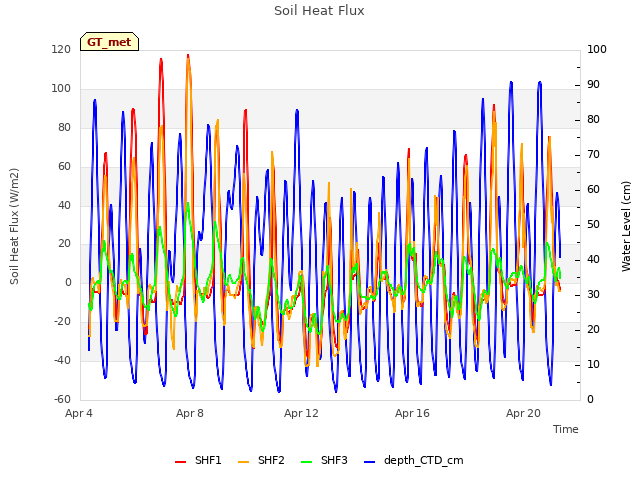This screenshot has width=640, height=480.
Task: Toggle the depth_CTD_cm legend entry
Action: 413,460
